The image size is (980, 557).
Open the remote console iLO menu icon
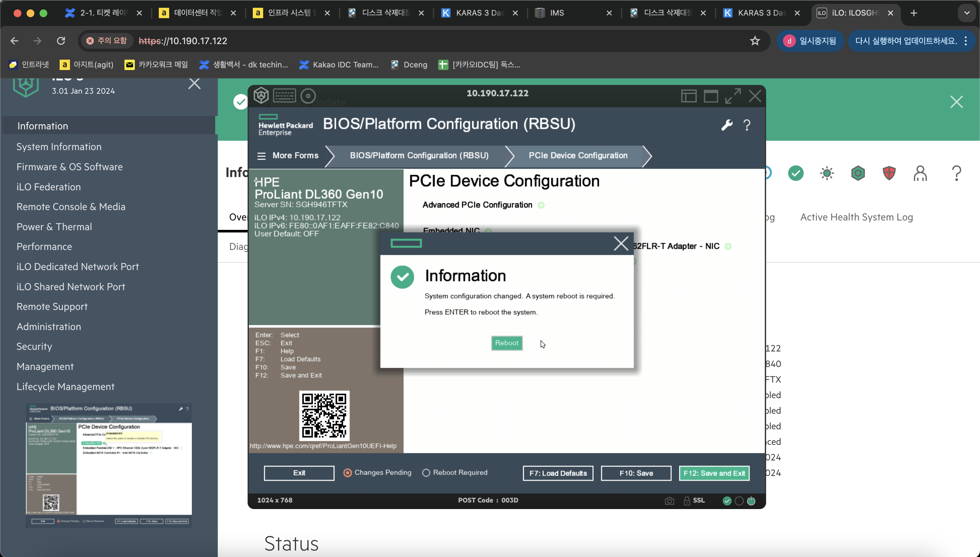point(261,95)
